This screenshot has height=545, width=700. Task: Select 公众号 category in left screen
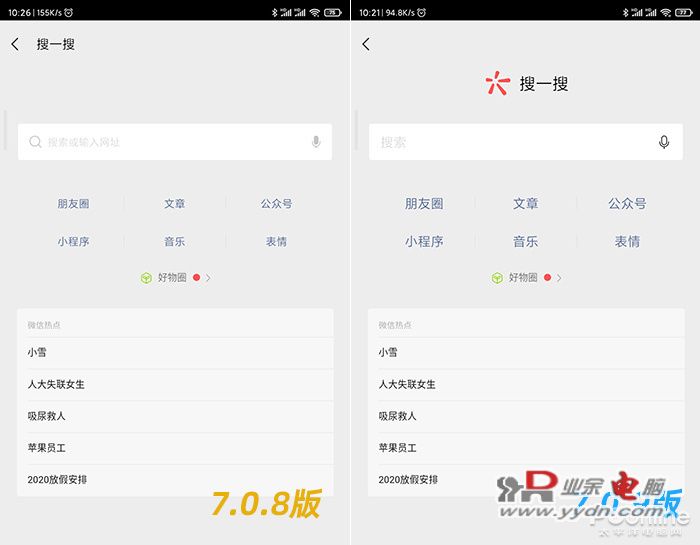[276, 204]
